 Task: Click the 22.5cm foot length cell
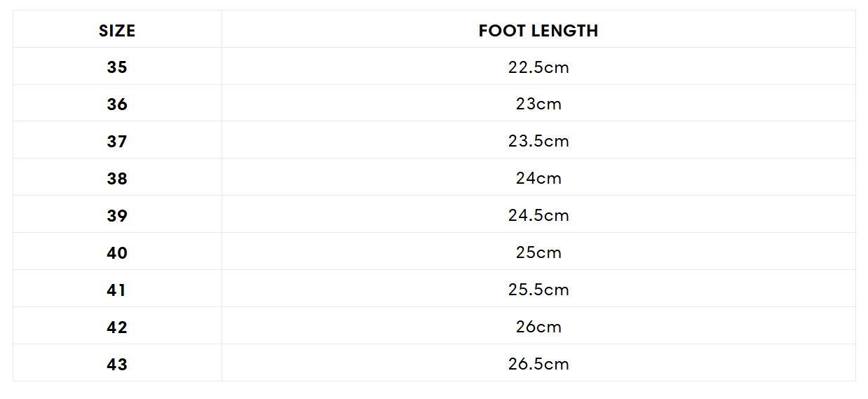coord(538,67)
